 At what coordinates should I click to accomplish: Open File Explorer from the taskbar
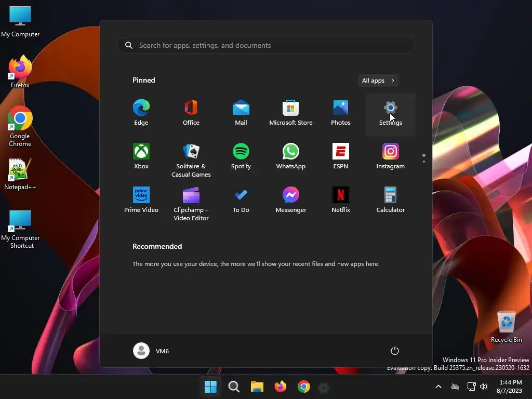click(x=257, y=387)
